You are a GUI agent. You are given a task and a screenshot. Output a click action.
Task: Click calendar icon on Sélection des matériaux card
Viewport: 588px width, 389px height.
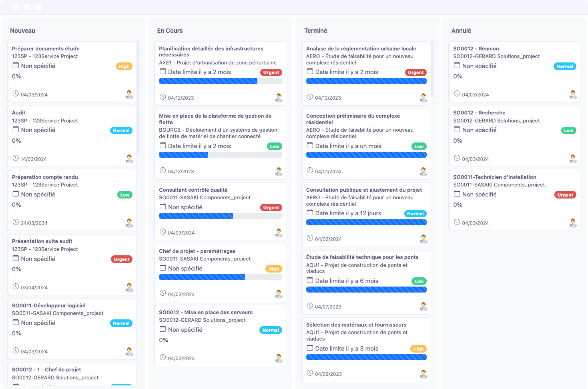(x=310, y=348)
